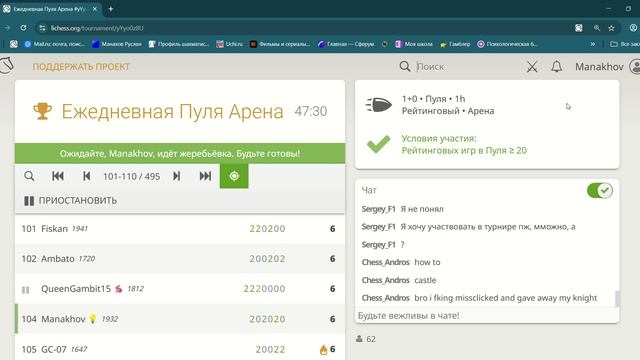Click the chat message input field
The height and width of the screenshot is (360, 640).
tap(487, 316)
